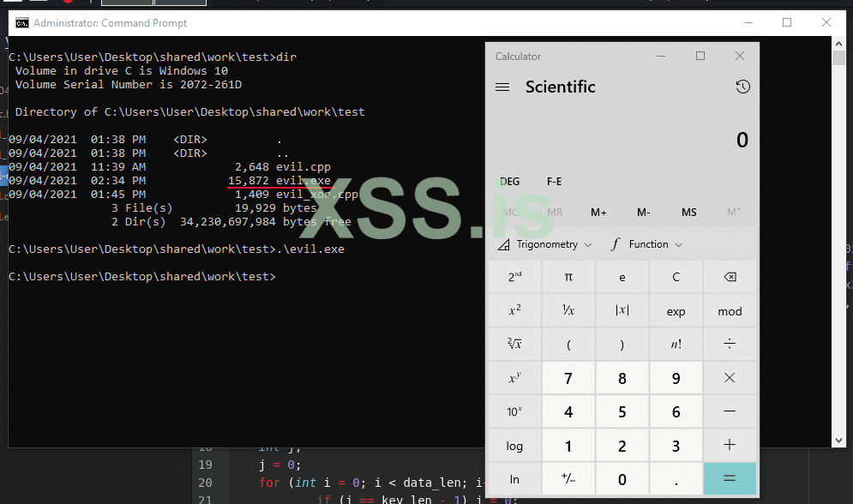
Task: Click digit 6 on the keypad
Action: [676, 411]
